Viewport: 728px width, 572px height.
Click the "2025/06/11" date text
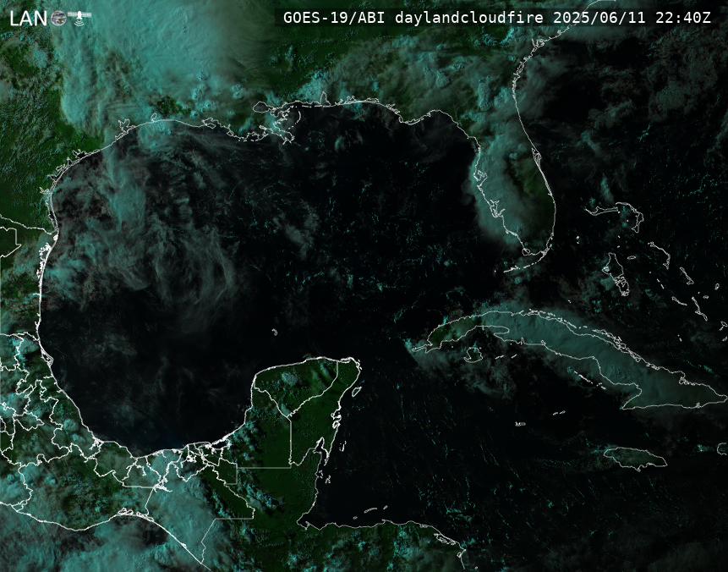(599, 18)
